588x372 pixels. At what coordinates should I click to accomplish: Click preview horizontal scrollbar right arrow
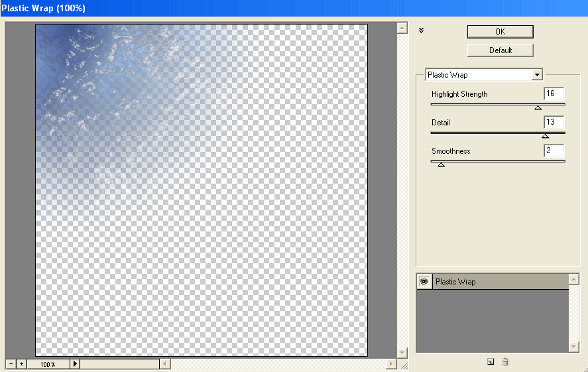click(391, 364)
